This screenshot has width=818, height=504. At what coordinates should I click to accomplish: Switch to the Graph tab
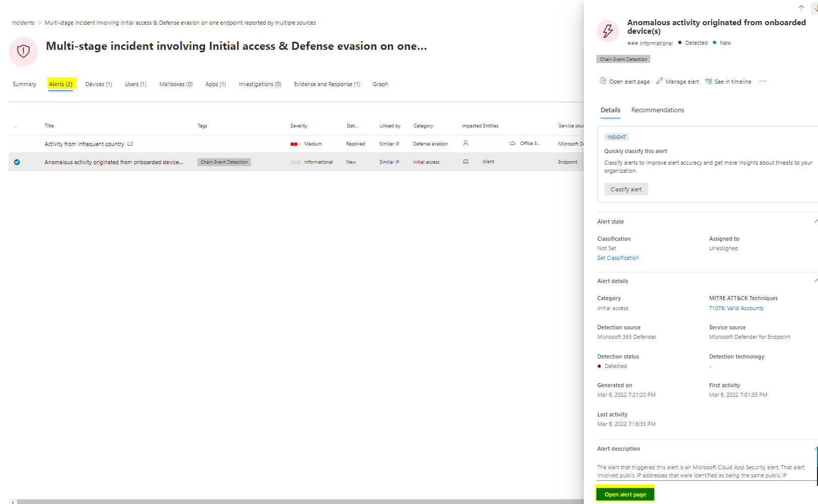point(380,84)
